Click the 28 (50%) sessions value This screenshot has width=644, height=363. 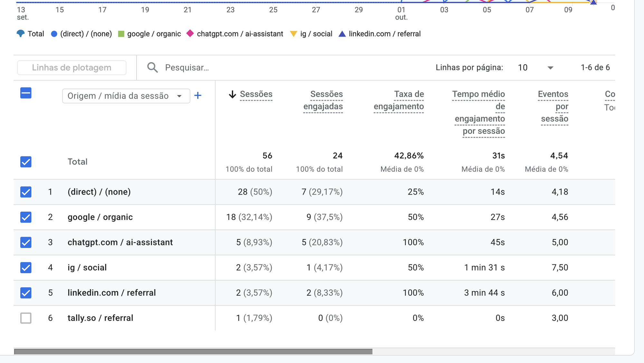point(255,192)
